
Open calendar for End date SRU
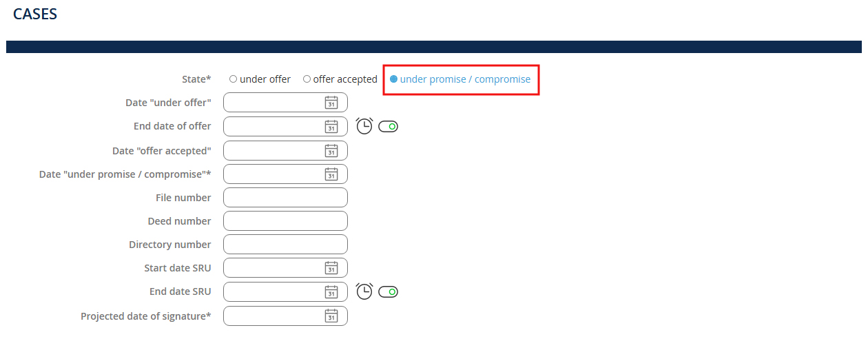pos(331,292)
